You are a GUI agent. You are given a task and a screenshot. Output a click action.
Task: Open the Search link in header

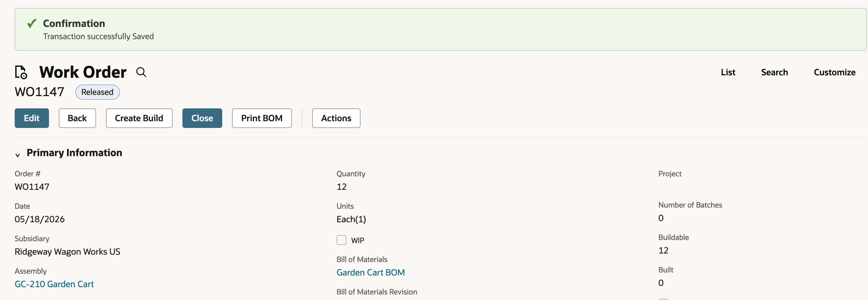pyautogui.click(x=774, y=72)
